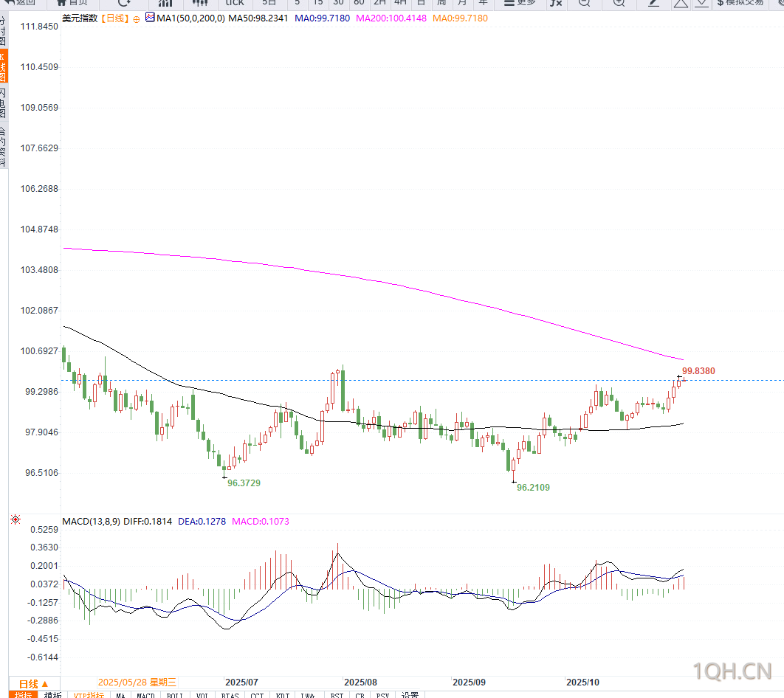This screenshot has width=784, height=698.
Task: Click the refresh icon in top toolbar
Action: pos(125,3)
